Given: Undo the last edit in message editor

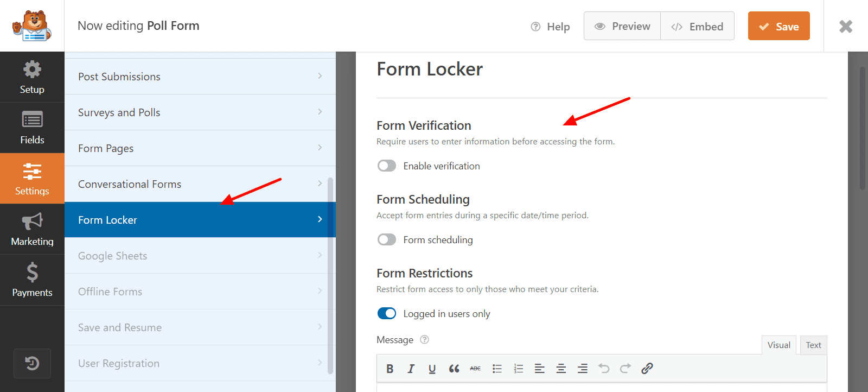Looking at the screenshot, I should tap(604, 369).
